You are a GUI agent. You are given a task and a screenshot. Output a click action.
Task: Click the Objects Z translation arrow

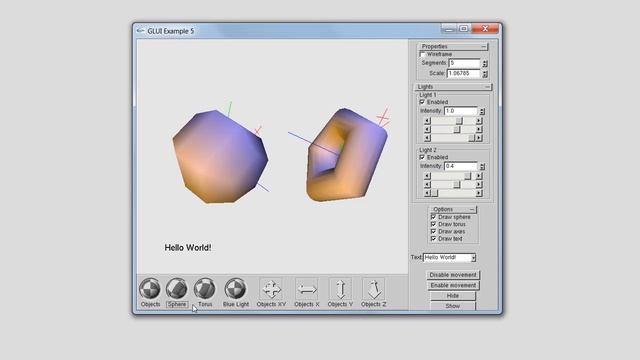tap(374, 289)
